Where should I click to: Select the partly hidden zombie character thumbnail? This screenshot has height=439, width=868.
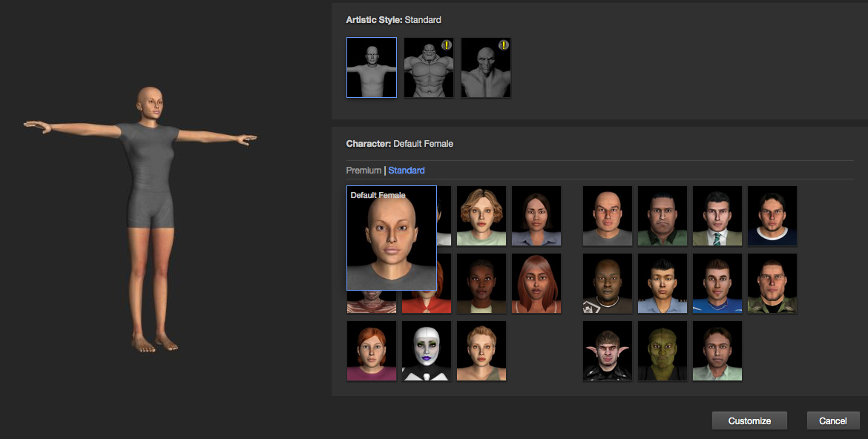[372, 303]
